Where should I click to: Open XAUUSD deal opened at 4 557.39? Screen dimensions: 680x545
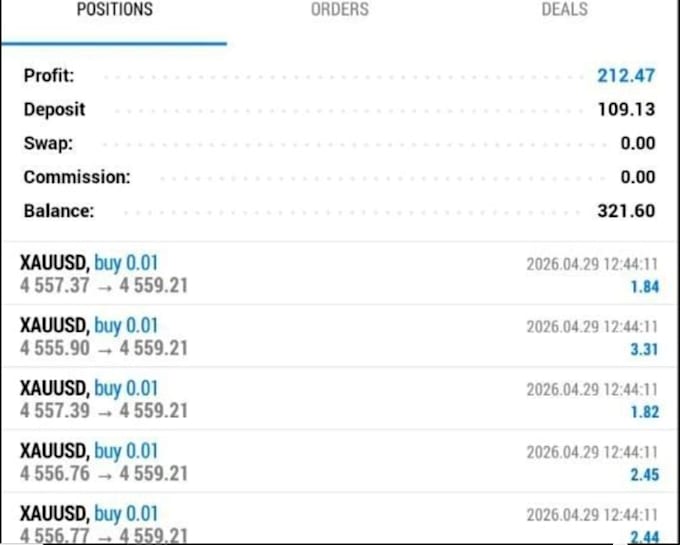340,399
